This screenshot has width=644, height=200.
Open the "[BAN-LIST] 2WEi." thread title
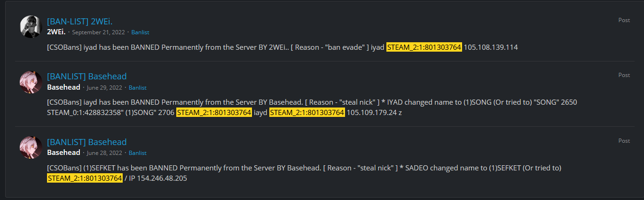tap(80, 21)
